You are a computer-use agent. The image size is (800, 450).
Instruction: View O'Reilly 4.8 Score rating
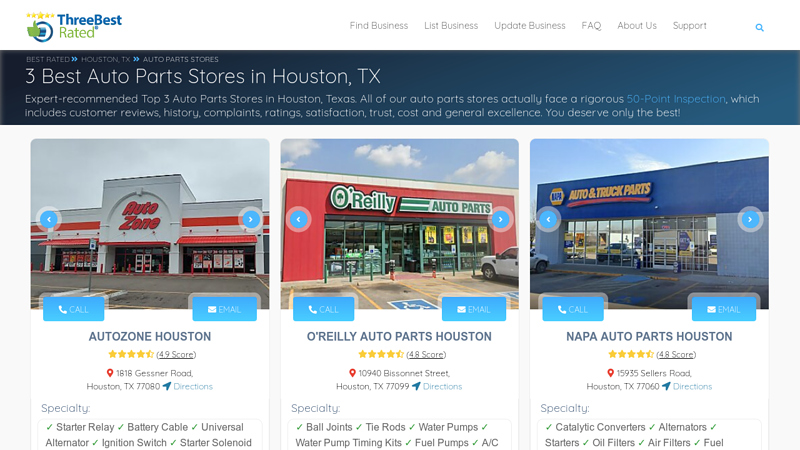(426, 354)
